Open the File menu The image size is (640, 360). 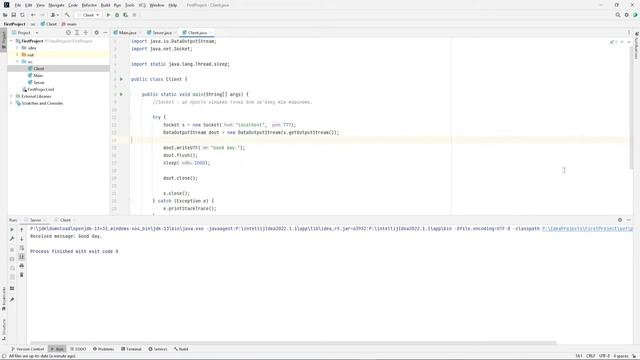(18, 5)
